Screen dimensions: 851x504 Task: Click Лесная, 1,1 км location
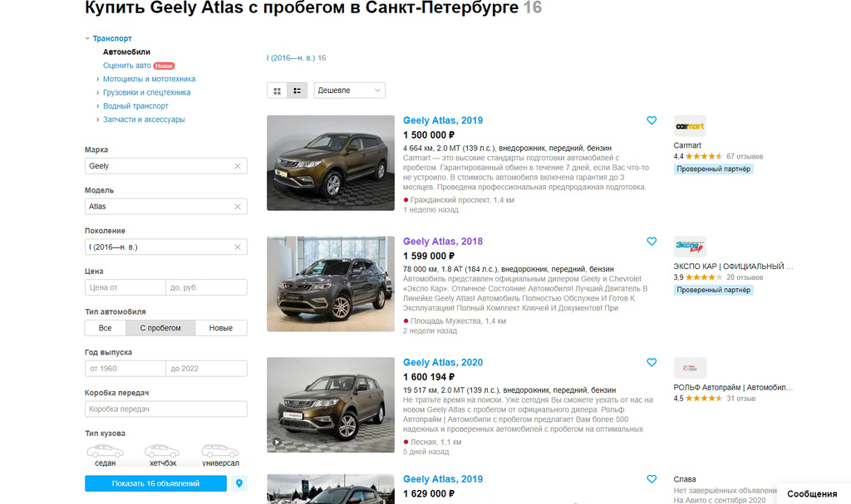click(x=435, y=443)
